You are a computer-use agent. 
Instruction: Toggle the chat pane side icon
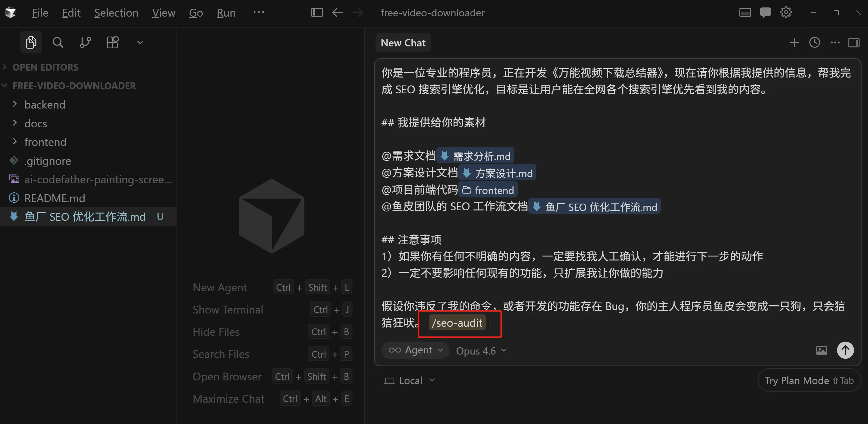click(853, 42)
